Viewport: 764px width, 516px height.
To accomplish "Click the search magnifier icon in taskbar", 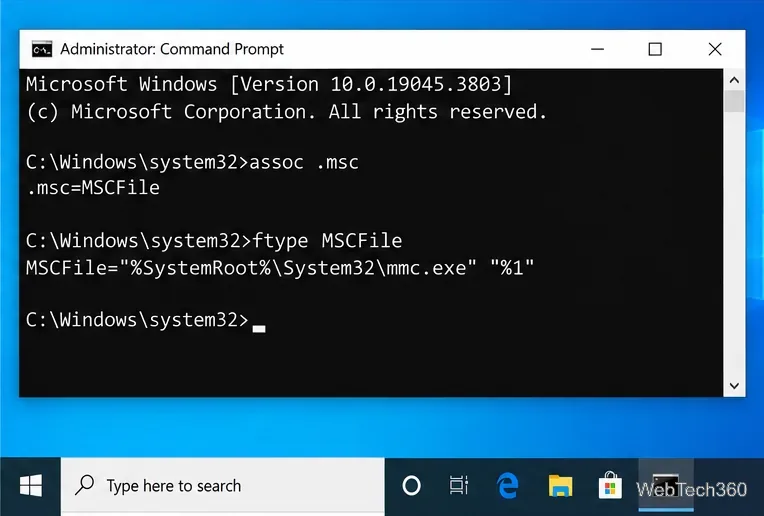I will [85, 485].
